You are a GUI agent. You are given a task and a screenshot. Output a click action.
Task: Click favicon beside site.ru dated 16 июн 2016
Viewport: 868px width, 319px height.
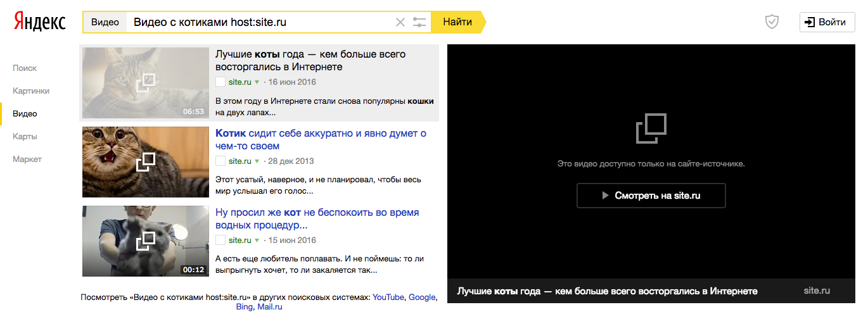(220, 82)
